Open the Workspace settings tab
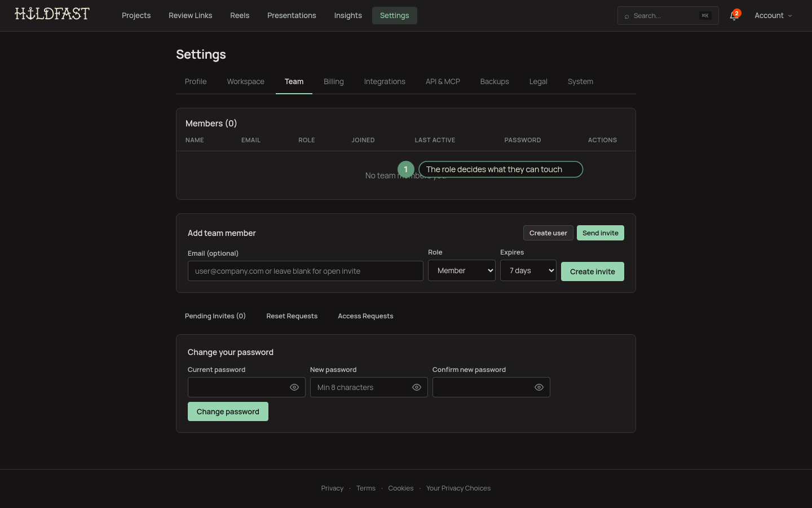The width and height of the screenshot is (812, 508). (246, 82)
